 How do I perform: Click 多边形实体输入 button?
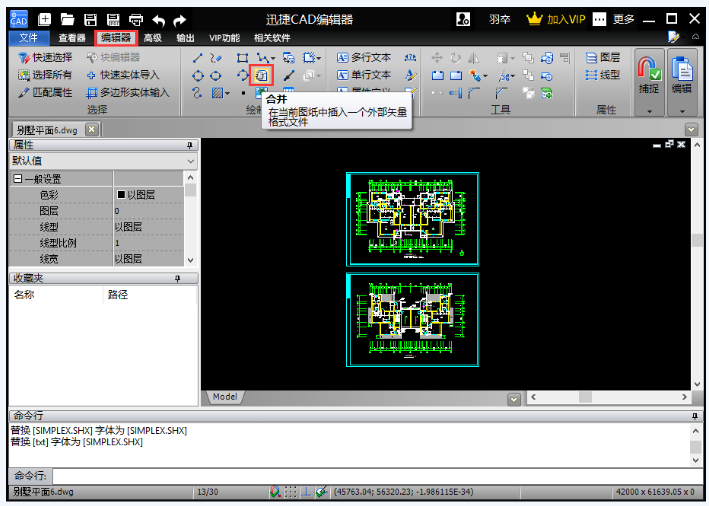128,93
